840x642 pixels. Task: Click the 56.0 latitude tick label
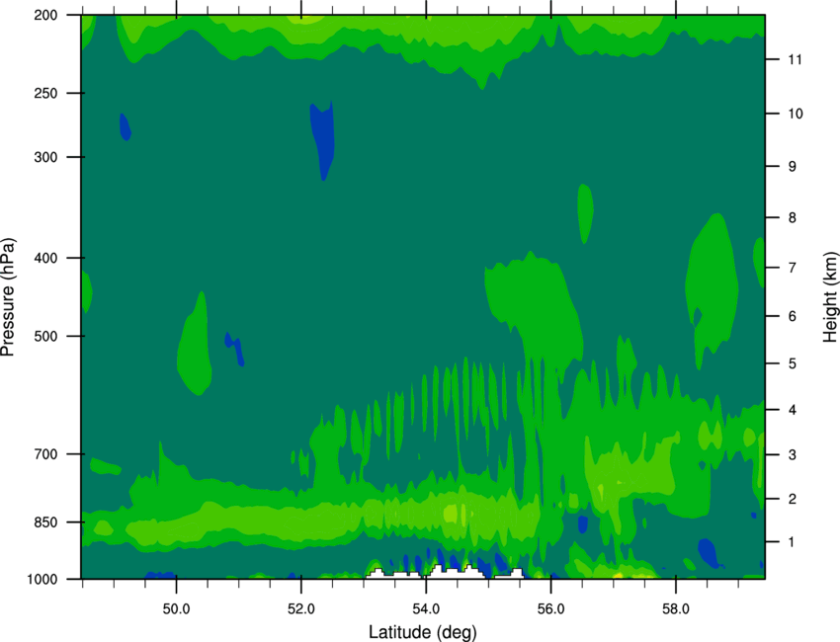coord(550,609)
